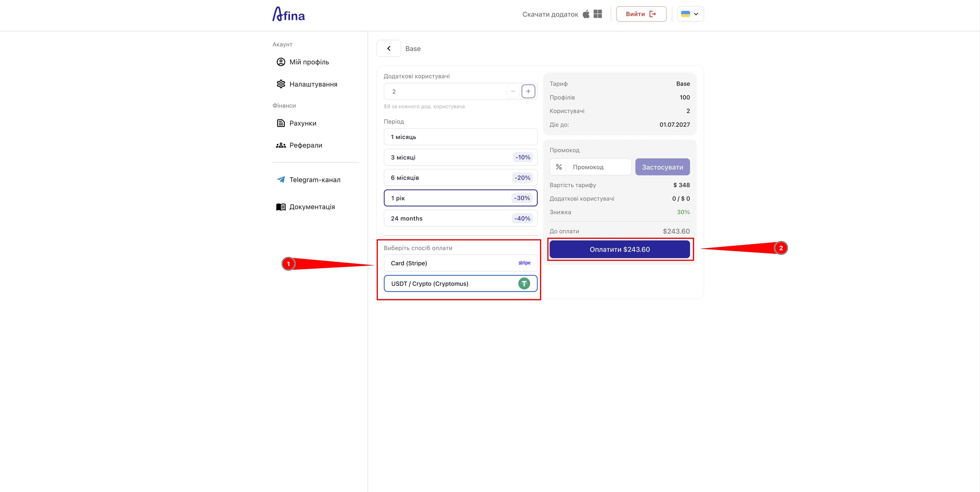Increase additional users with plus button
Image resolution: width=980 pixels, height=492 pixels.
pyautogui.click(x=528, y=91)
